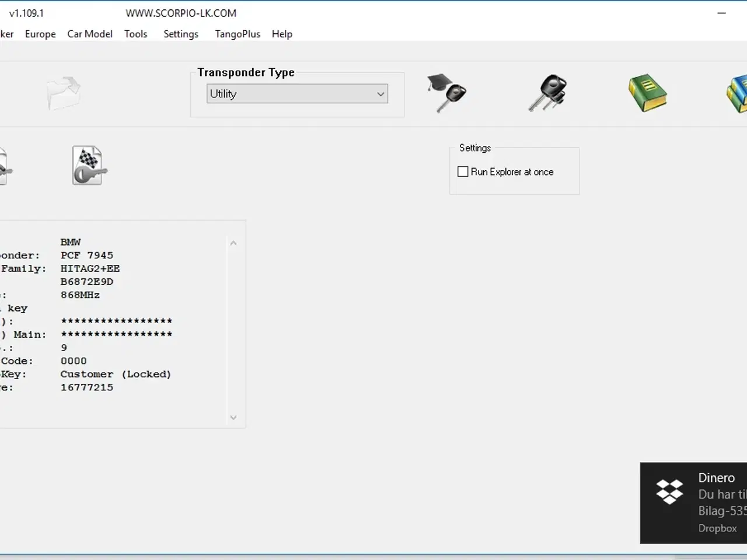Open the greyed-out folder icon
Viewport: 747px width, 560px height.
point(64,93)
